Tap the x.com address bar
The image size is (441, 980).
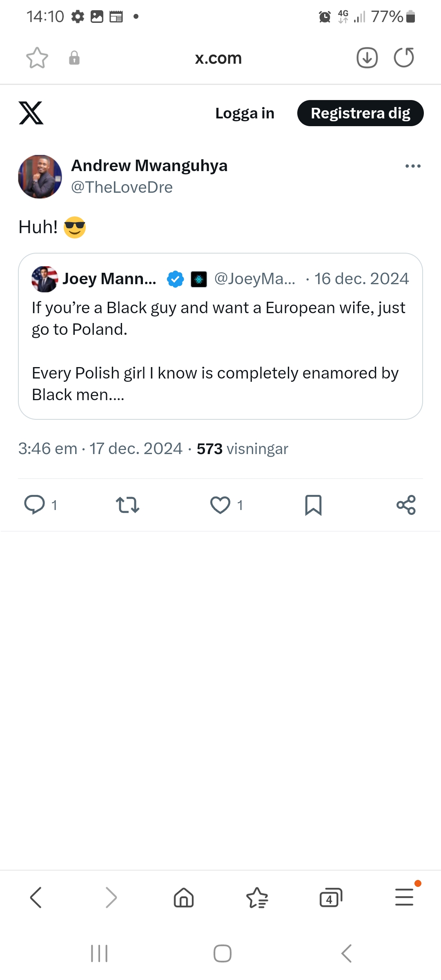(x=218, y=58)
